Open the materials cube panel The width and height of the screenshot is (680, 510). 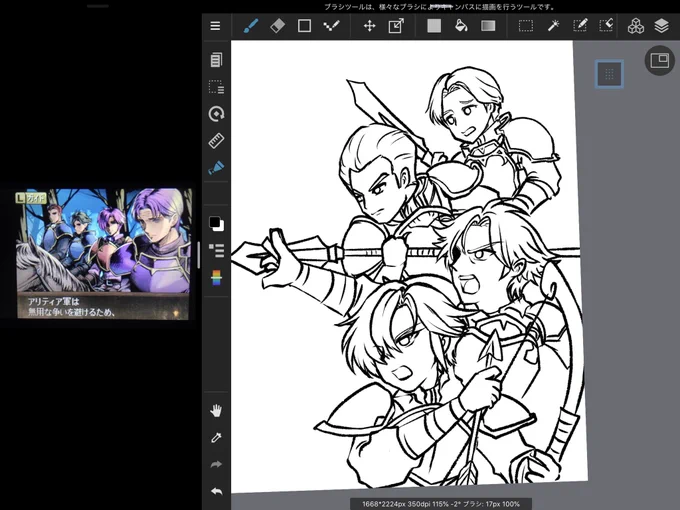point(636,26)
